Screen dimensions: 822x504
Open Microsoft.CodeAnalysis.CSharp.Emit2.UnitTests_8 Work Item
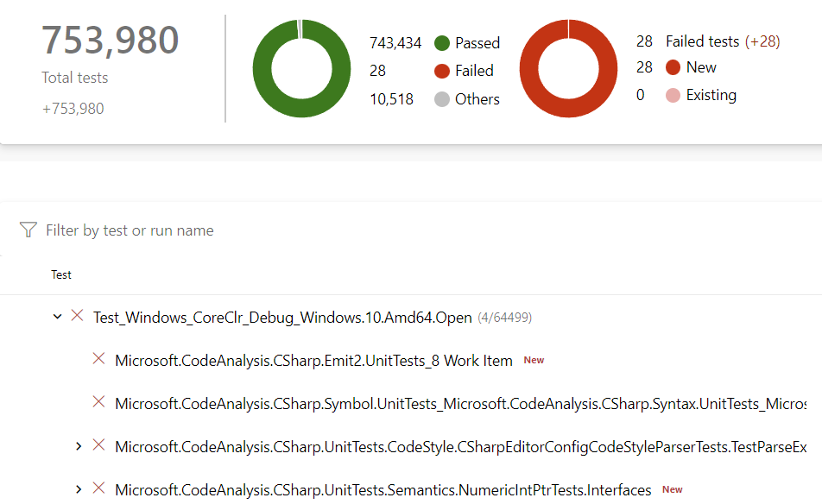[x=313, y=361]
